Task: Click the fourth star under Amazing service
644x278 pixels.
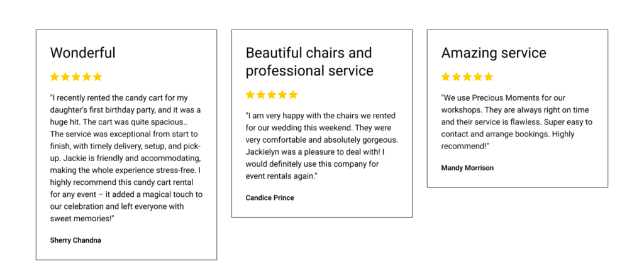Action: 478,77
